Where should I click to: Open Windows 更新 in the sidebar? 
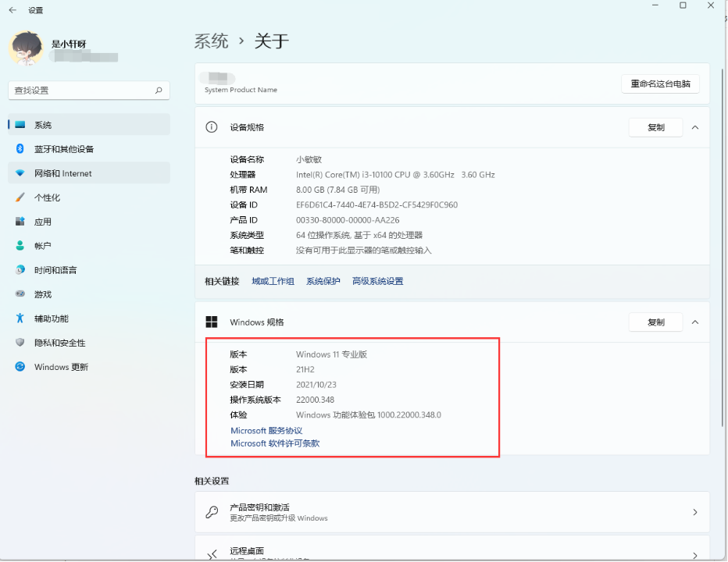click(61, 367)
